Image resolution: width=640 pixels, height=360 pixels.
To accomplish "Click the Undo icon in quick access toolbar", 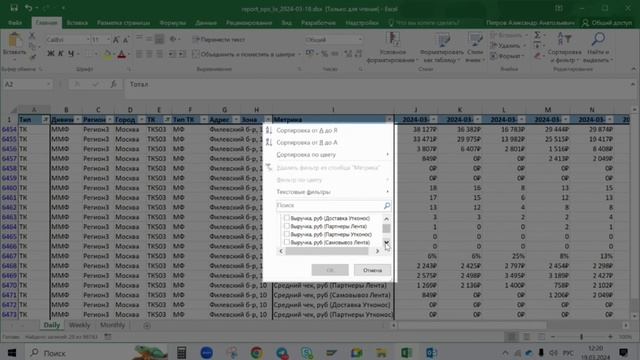I will click(x=28, y=8).
